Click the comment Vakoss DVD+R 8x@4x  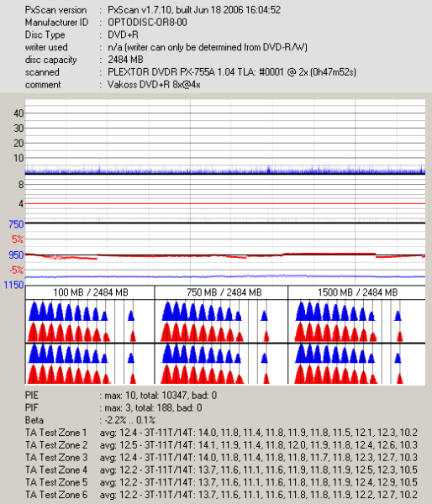(x=154, y=85)
